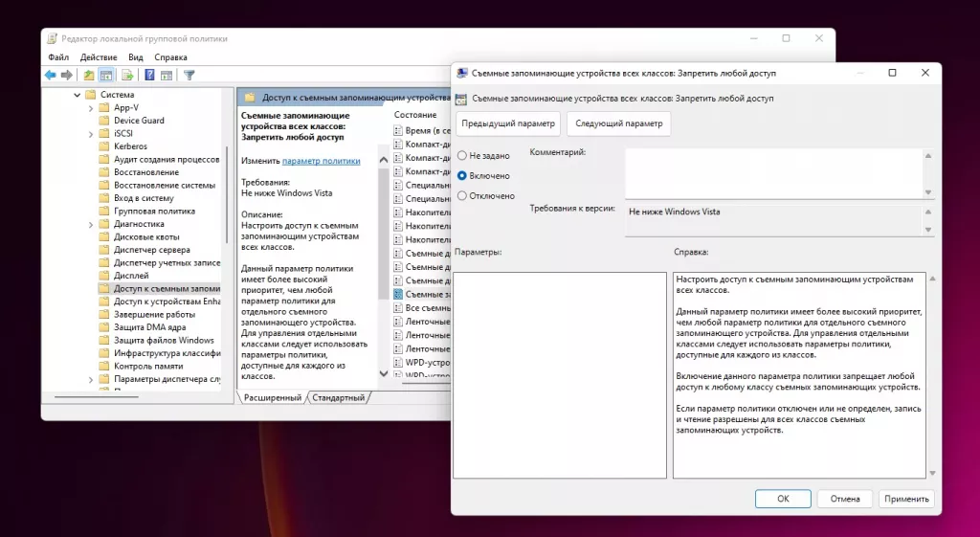Click the up-one-level folder toolbar icon
Viewport: 980px width, 537px height.
click(89, 75)
